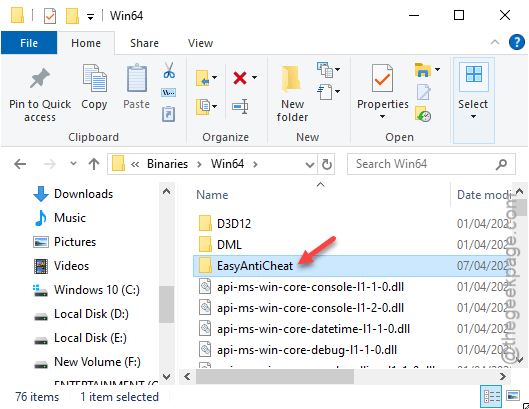
Task: Open the Properties icon with checkmark
Action: coord(382,78)
